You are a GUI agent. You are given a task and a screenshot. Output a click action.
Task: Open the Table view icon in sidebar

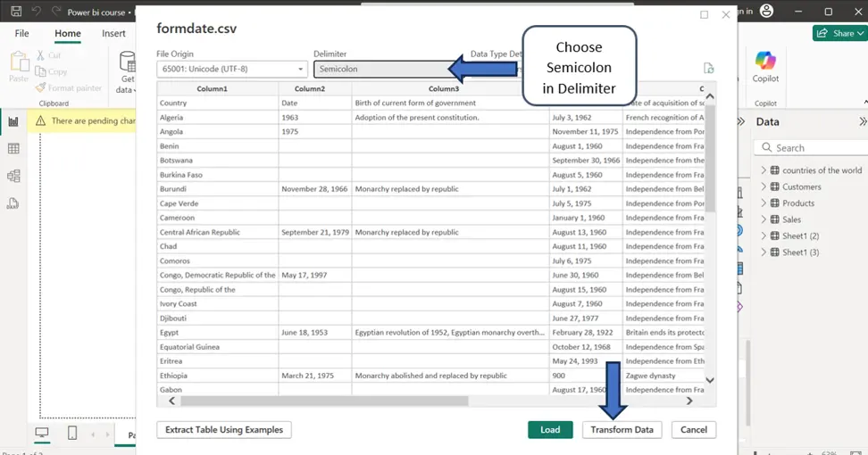point(13,148)
